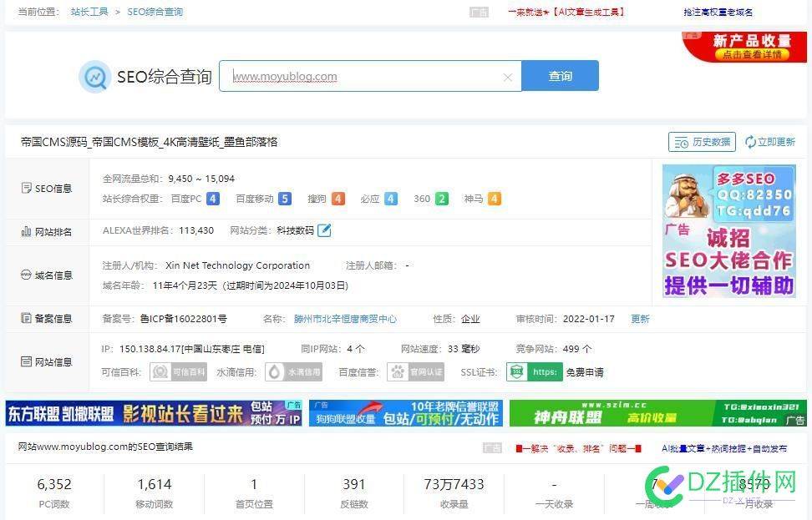This screenshot has width=812, height=520.
Task: Open the 多多SEO sidebar advertisement
Action: pos(729,230)
